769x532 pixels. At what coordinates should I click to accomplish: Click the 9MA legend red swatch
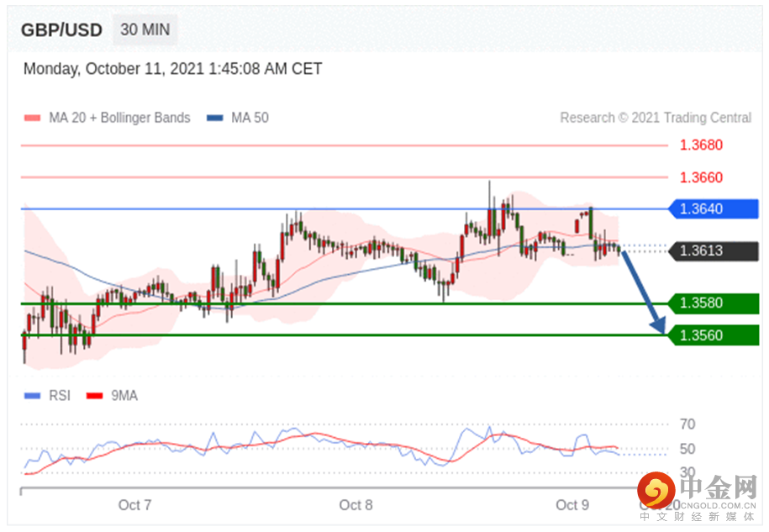95,396
